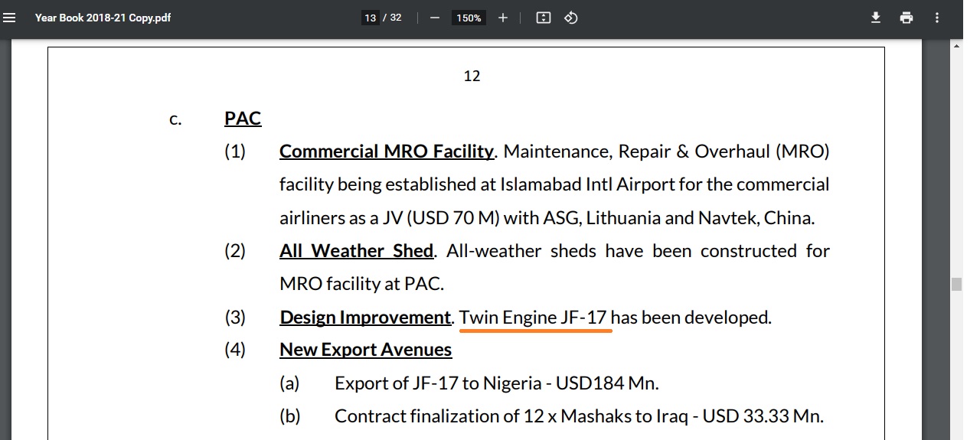Click the New Export Avenues heading
This screenshot has height=440, width=980.
[366, 350]
